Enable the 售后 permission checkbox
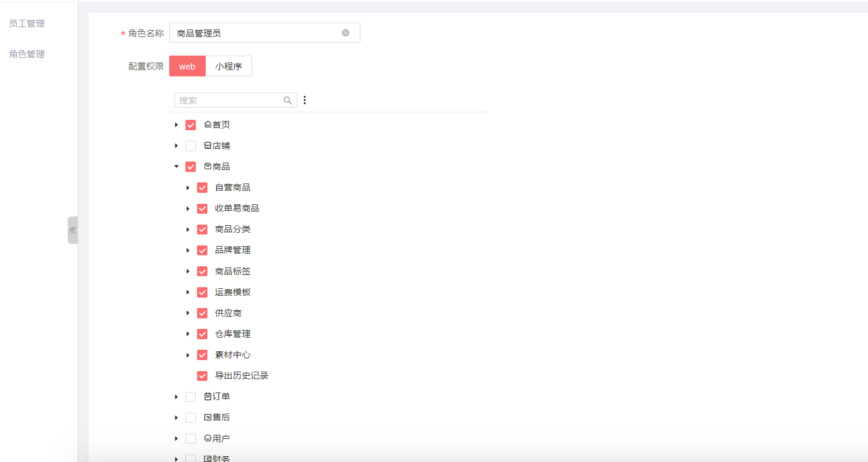 pyautogui.click(x=191, y=417)
